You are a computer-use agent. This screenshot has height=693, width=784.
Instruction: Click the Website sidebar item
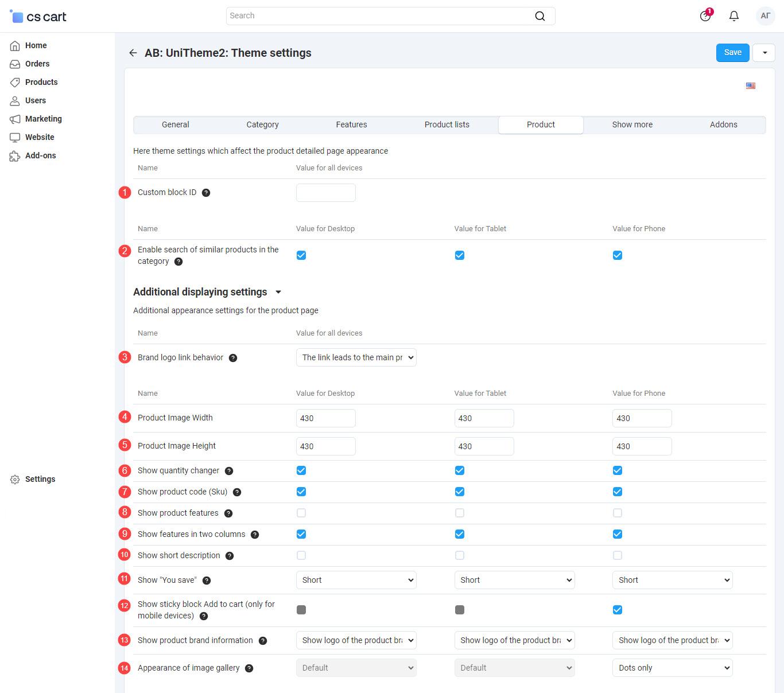40,137
